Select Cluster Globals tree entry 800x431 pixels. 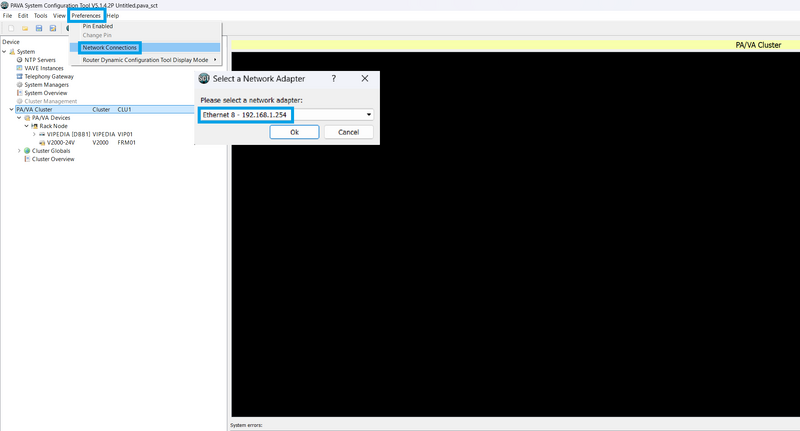click(51, 151)
